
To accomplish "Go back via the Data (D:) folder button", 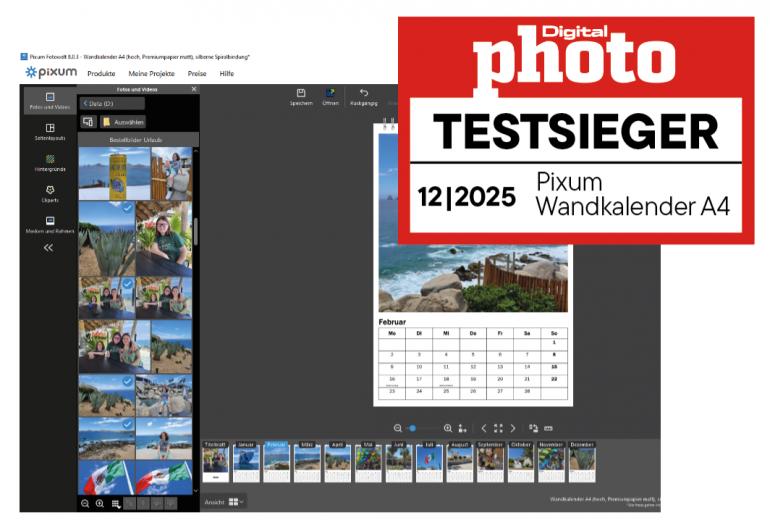I will [x=112, y=104].
